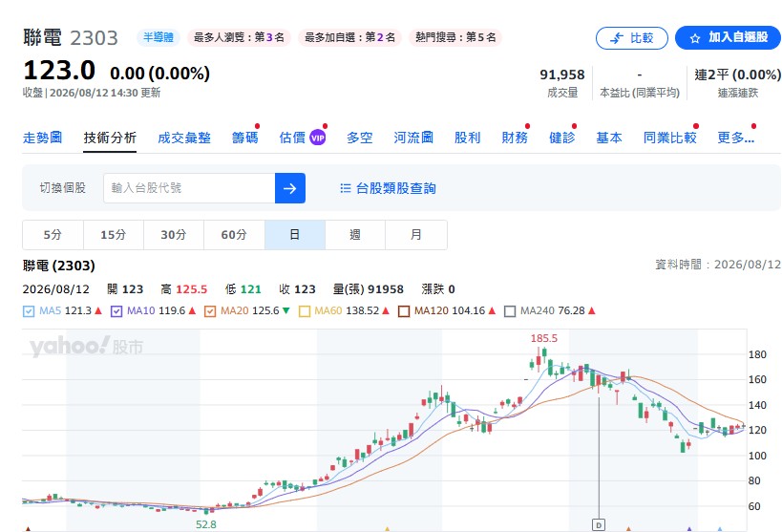Open the 成交彙整 tab
Viewport: 782px width, 532px height.
pos(184,138)
